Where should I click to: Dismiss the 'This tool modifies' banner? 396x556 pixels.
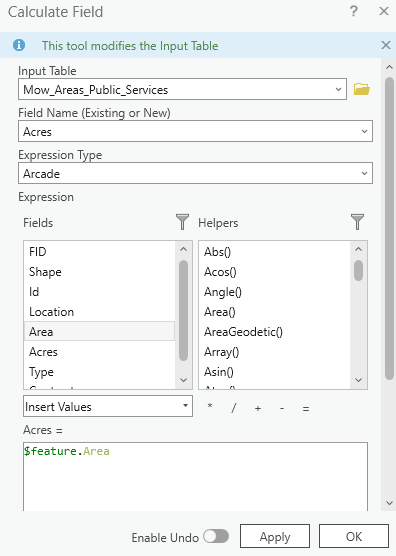click(x=386, y=45)
